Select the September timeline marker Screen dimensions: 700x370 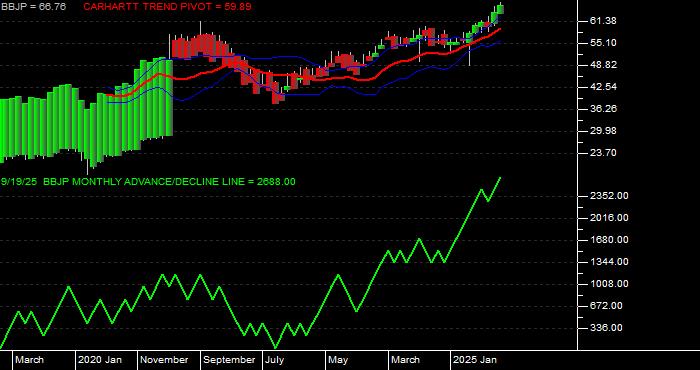click(229, 360)
